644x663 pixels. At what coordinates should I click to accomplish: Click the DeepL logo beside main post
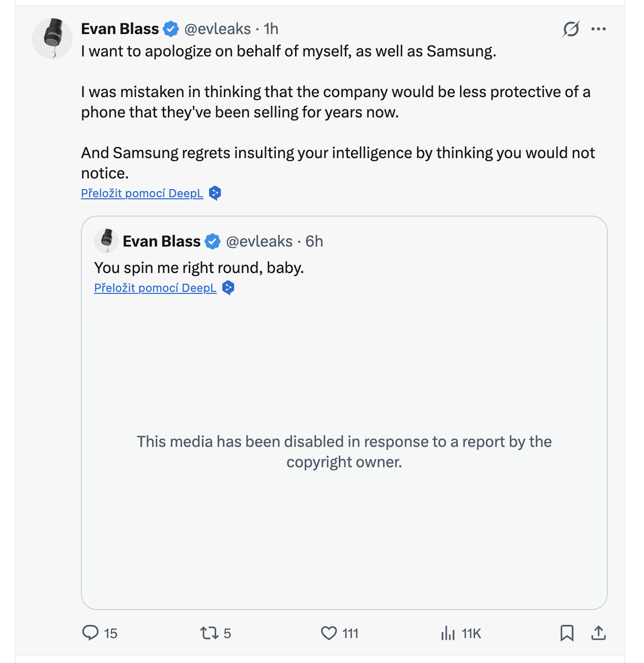coord(215,193)
